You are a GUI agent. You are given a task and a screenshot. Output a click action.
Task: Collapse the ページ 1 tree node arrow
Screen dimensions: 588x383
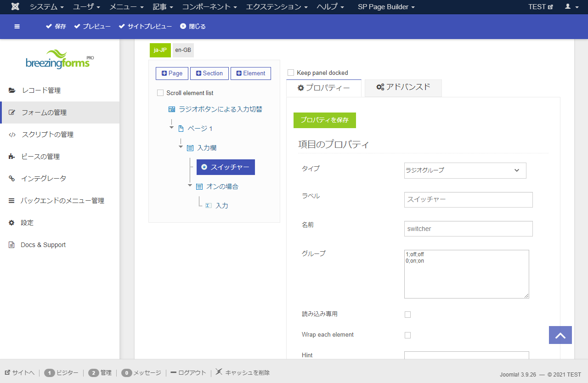[x=171, y=127]
